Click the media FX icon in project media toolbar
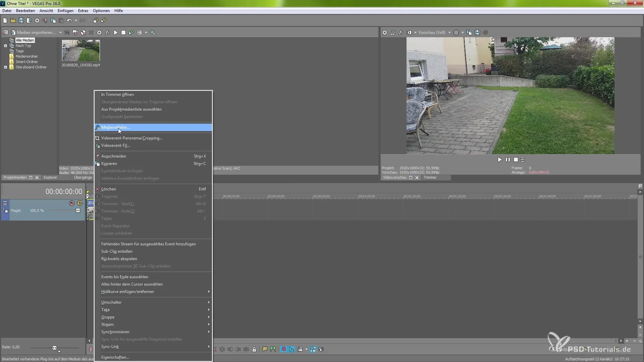644x362 pixels. click(x=107, y=33)
